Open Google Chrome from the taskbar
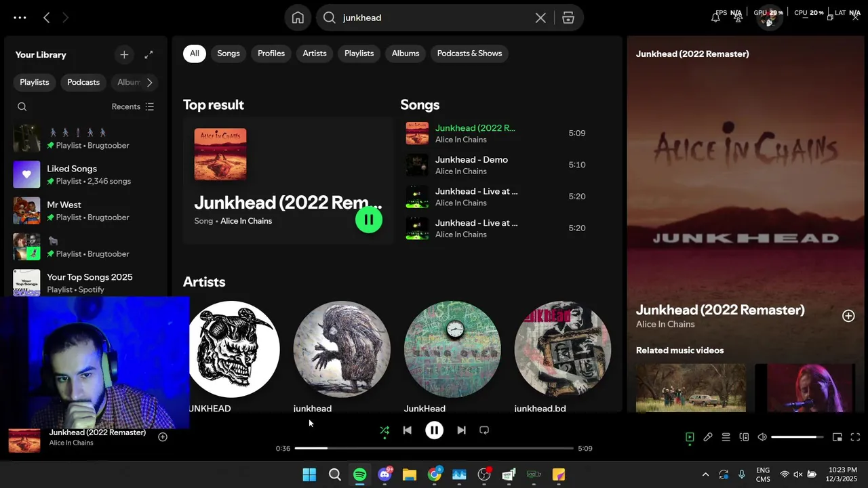 pos(435,474)
